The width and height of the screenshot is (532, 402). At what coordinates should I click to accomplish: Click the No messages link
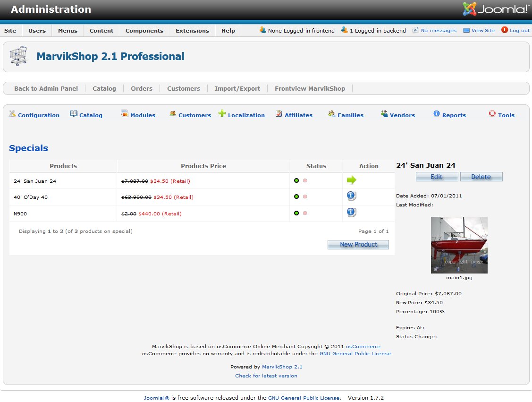439,31
